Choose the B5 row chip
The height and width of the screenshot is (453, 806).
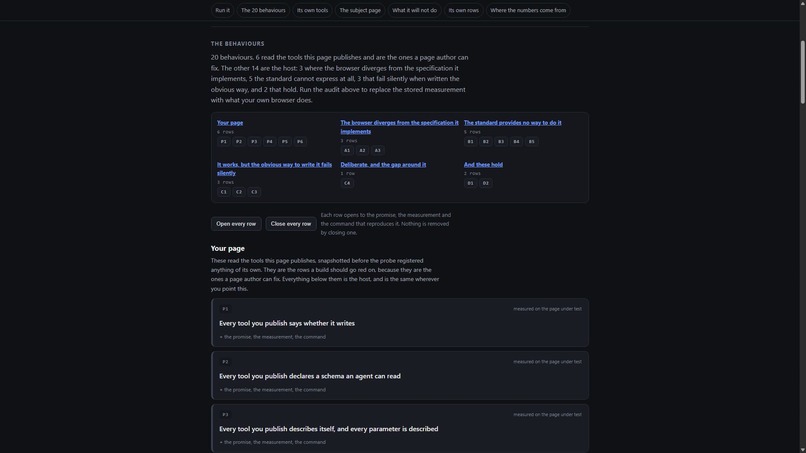(532, 141)
